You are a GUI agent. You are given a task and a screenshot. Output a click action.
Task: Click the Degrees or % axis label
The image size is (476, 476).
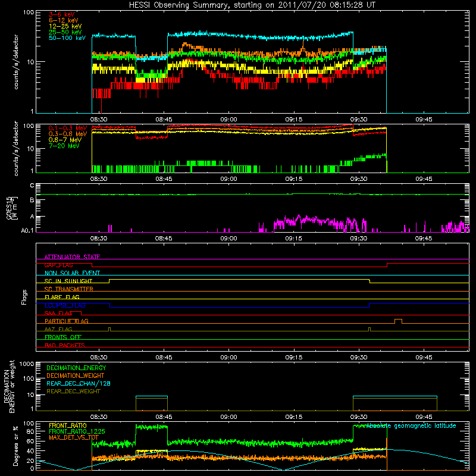pos(15,446)
